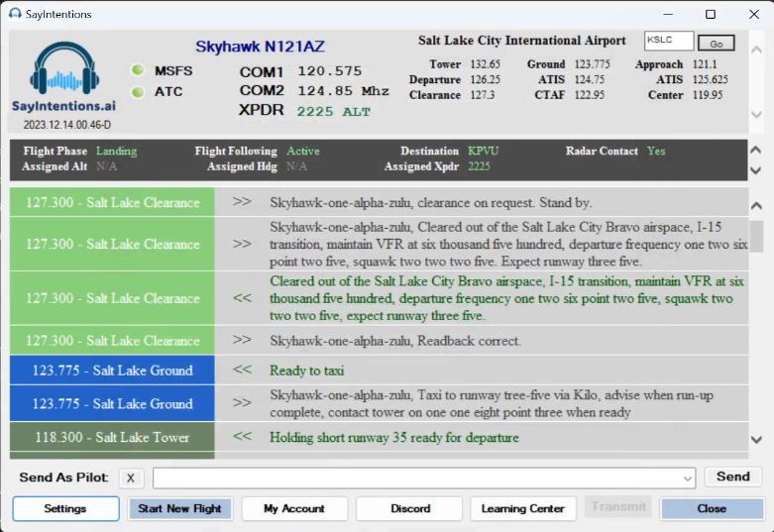This screenshot has height=532, width=774.
Task: Minimize the SayIntentions window
Action: point(668,14)
